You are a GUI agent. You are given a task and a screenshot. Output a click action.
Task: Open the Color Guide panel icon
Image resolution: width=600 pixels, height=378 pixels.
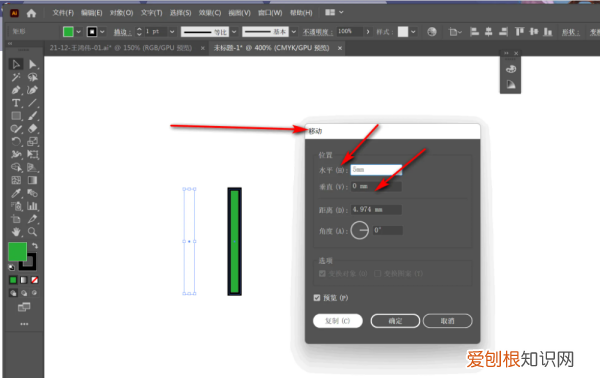pyautogui.click(x=511, y=84)
